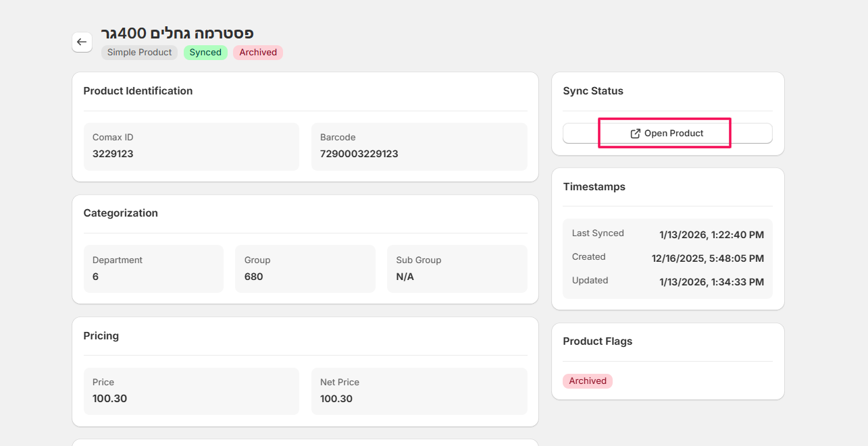Image resolution: width=868 pixels, height=446 pixels.
Task: Click the Hebrew product title
Action: [177, 33]
